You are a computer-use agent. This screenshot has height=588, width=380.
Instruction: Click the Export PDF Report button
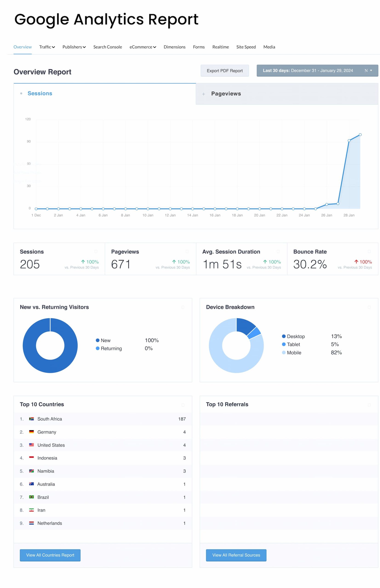225,71
